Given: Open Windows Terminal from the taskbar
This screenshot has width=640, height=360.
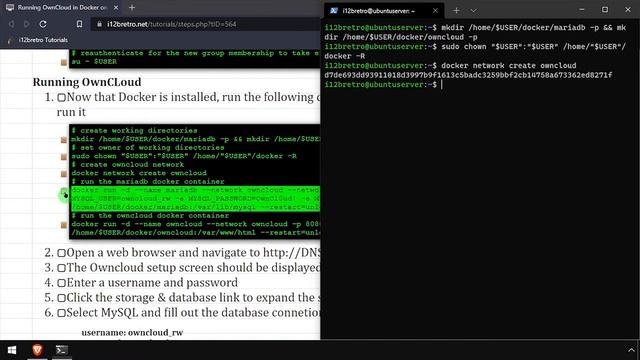Looking at the screenshot, I should [x=62, y=350].
